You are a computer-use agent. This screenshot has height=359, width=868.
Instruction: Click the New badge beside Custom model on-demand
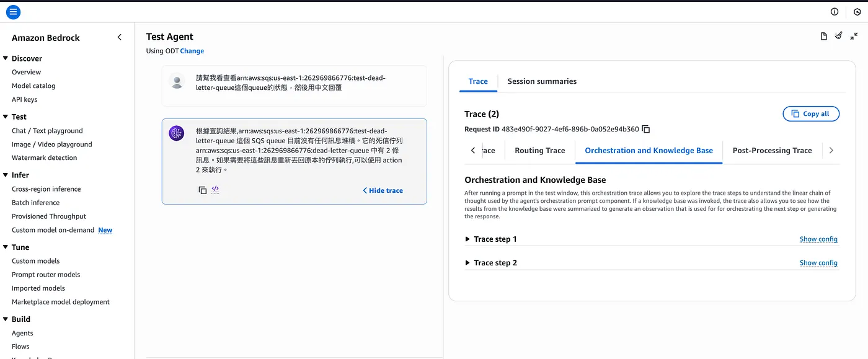105,230
